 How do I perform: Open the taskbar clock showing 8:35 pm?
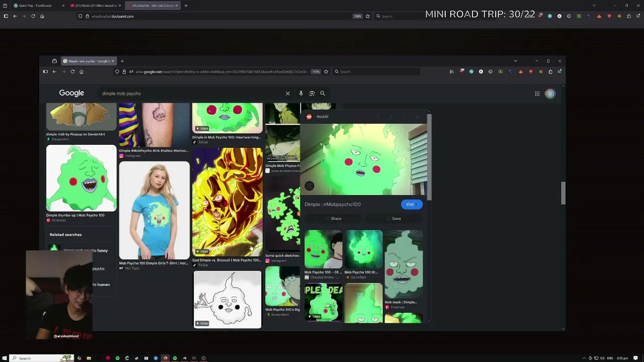pos(622,358)
